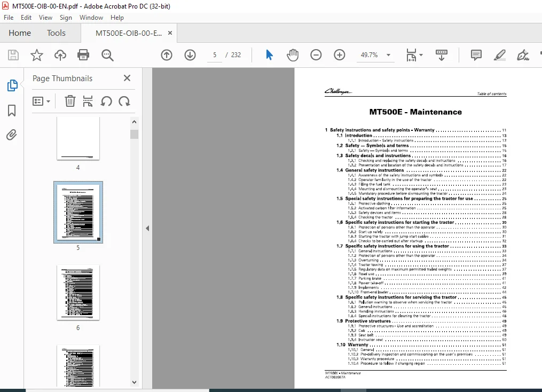Click the MT500E - Maintenance heading
This screenshot has height=392, width=542.
pyautogui.click(x=415, y=112)
